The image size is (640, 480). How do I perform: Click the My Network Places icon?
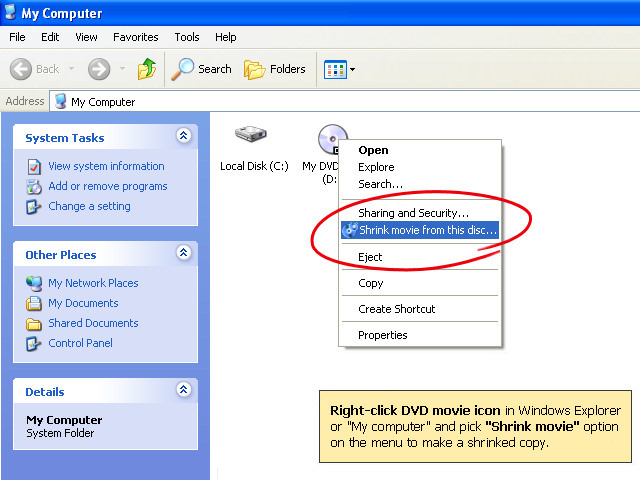[34, 283]
